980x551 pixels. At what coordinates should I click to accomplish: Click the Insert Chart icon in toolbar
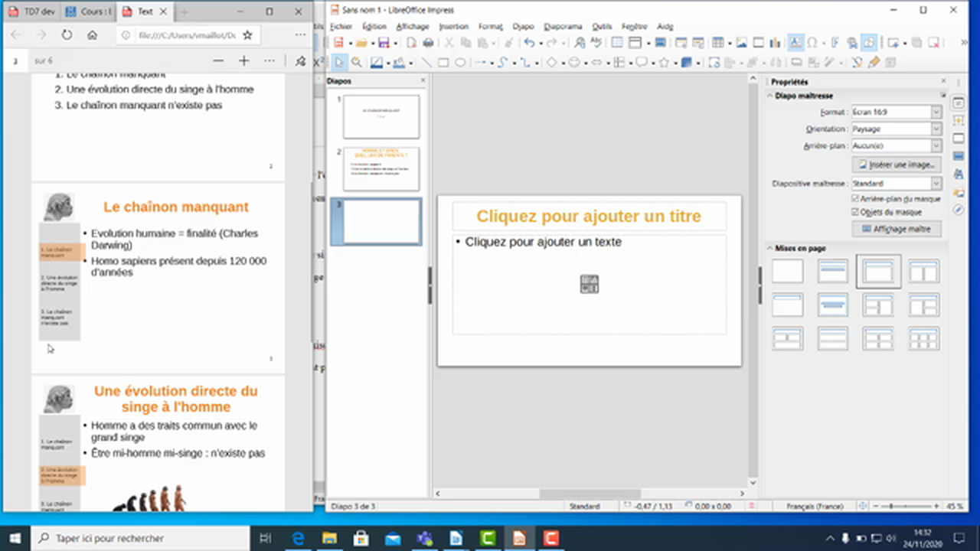point(775,43)
